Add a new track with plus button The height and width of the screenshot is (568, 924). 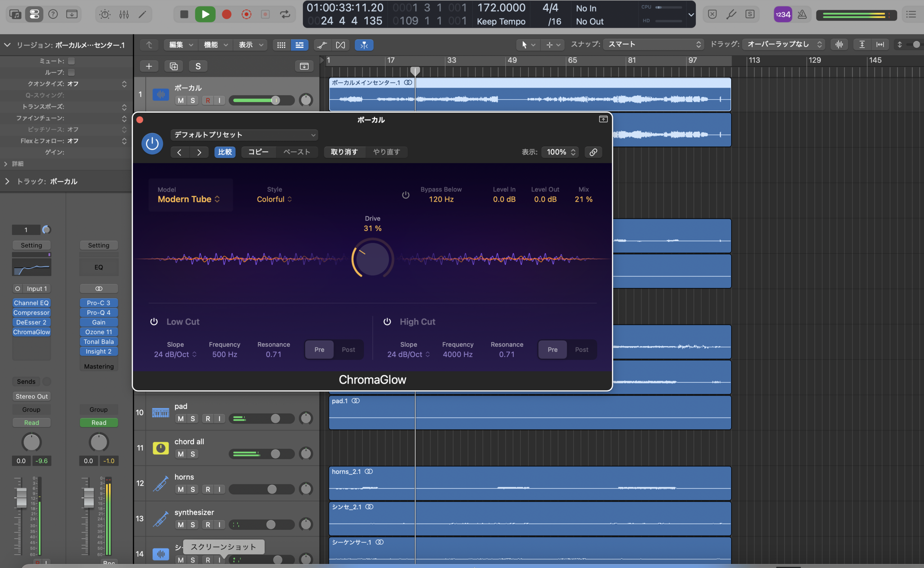[149, 66]
